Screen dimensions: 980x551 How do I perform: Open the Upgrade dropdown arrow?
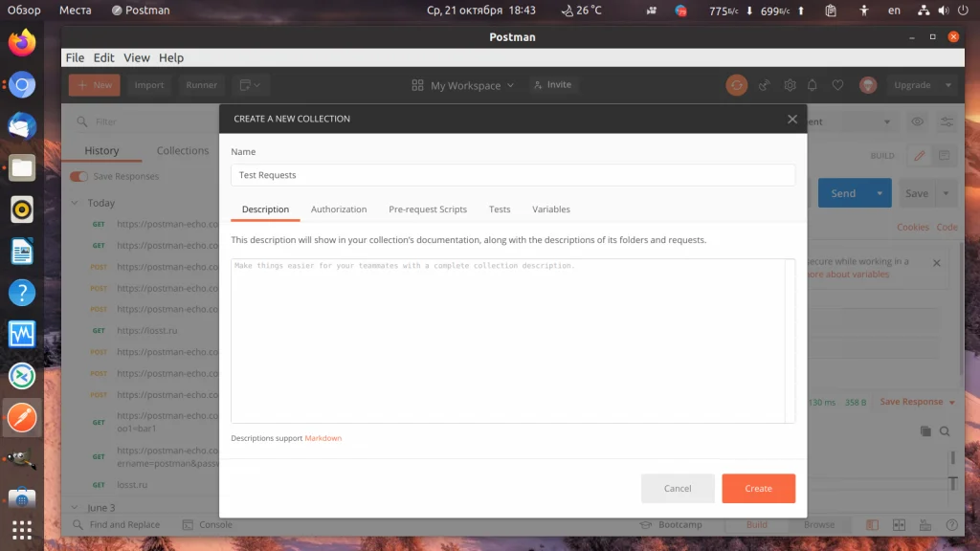click(948, 85)
